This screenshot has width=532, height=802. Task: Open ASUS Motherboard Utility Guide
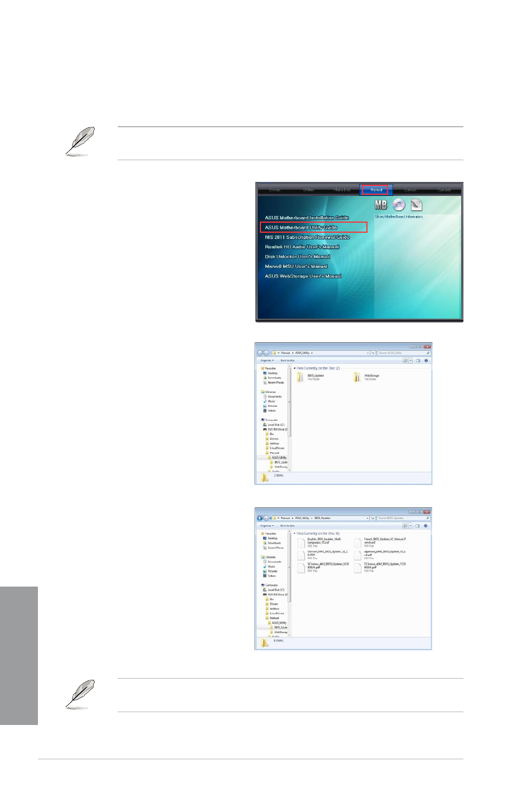[301, 227]
